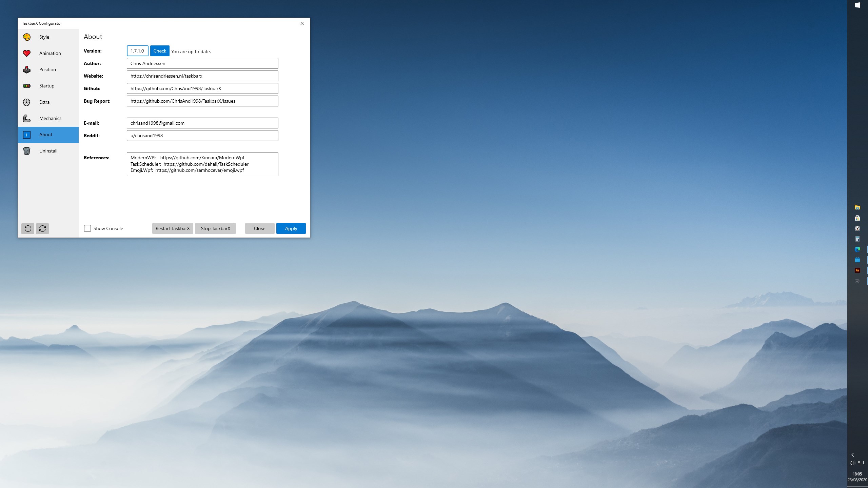Open Position settings via the joystick icon
Screen dimensions: 868x488
pos(27,69)
